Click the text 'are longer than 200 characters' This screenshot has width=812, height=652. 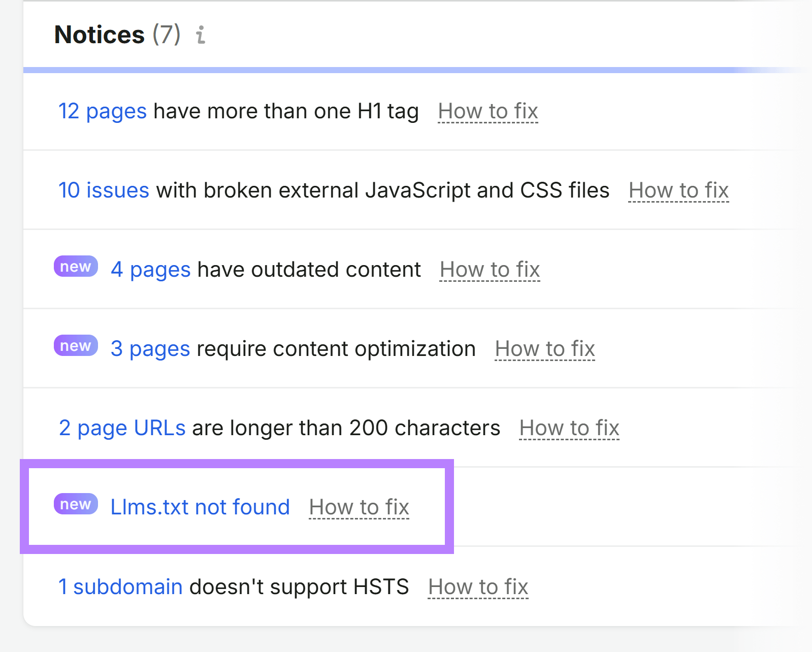pyautogui.click(x=346, y=428)
